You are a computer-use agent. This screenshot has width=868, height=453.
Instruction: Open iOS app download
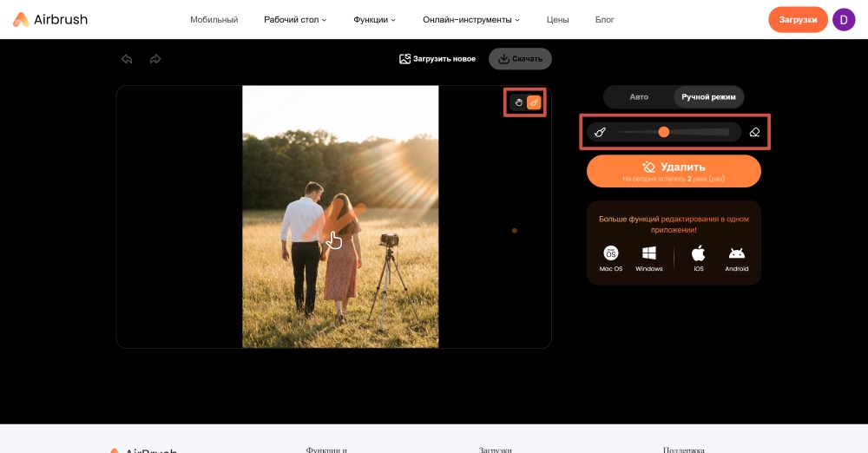(699, 259)
